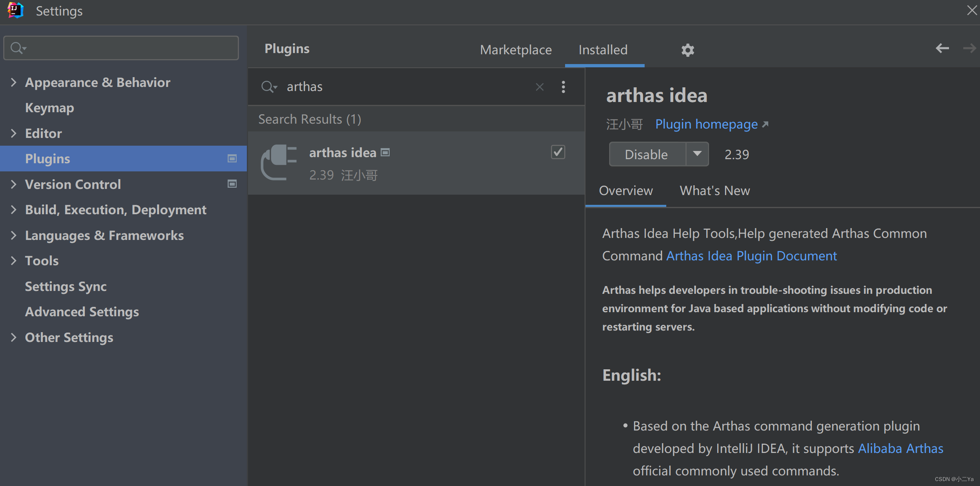This screenshot has width=980, height=486.
Task: Click the arthas idea plugin title heading
Action: point(656,95)
